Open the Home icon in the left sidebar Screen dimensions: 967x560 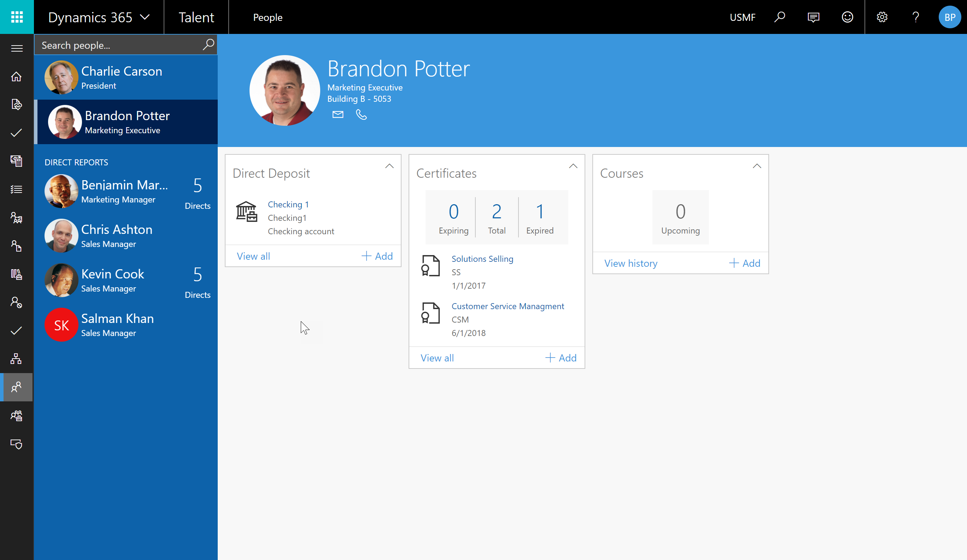click(x=16, y=77)
